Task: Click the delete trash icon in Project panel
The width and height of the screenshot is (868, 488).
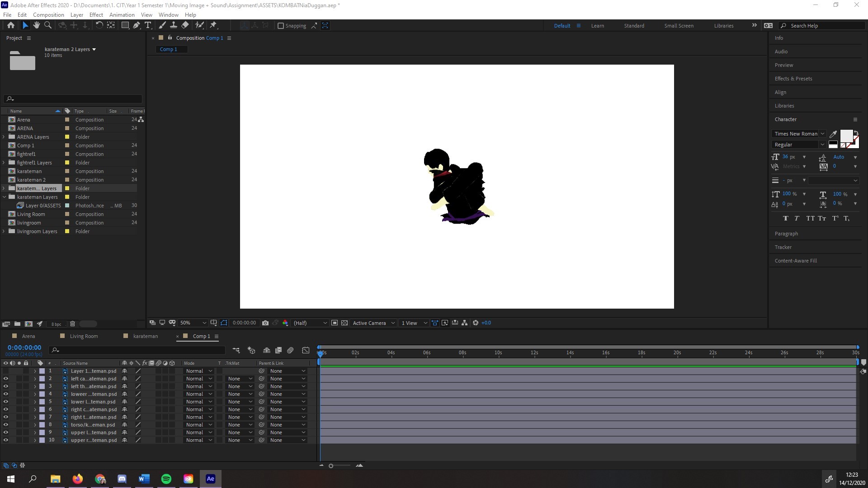Action: pyautogui.click(x=72, y=324)
